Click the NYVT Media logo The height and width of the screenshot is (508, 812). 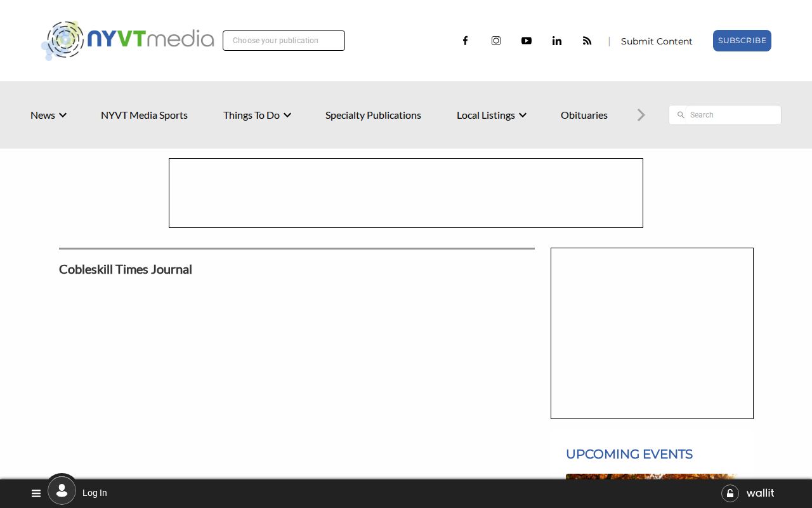click(x=128, y=40)
